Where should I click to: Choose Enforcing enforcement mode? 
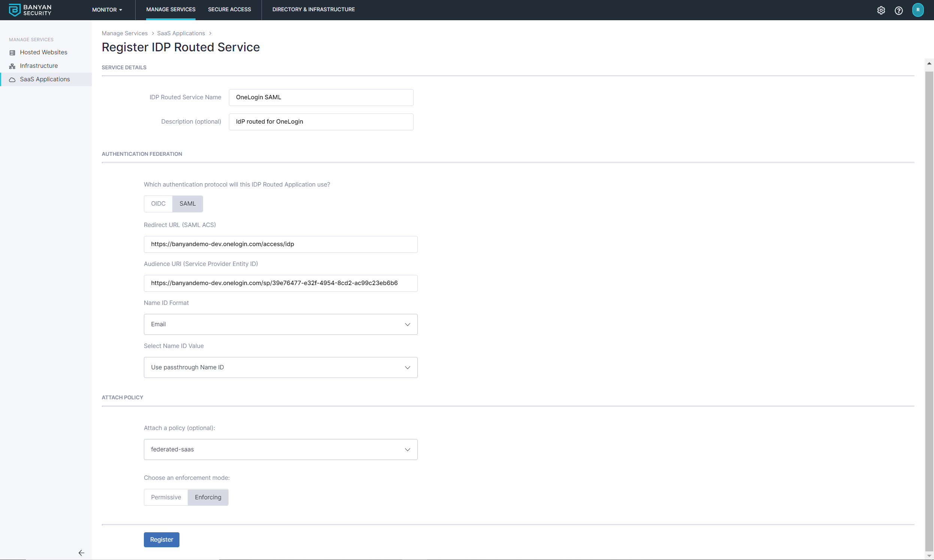click(208, 497)
